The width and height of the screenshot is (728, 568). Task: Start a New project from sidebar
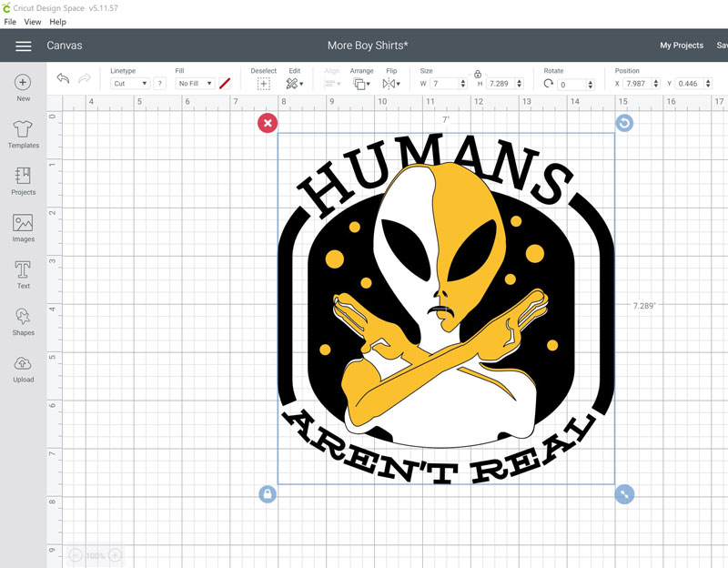23,87
